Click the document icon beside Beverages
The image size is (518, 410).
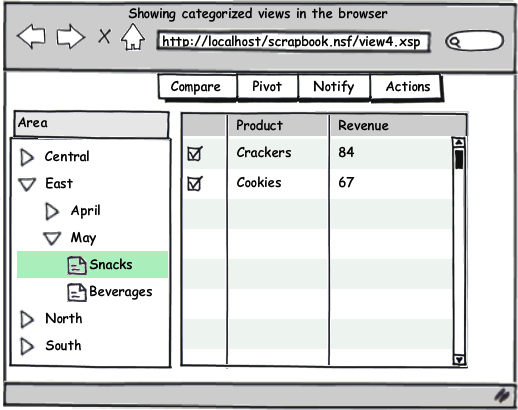pos(77,292)
